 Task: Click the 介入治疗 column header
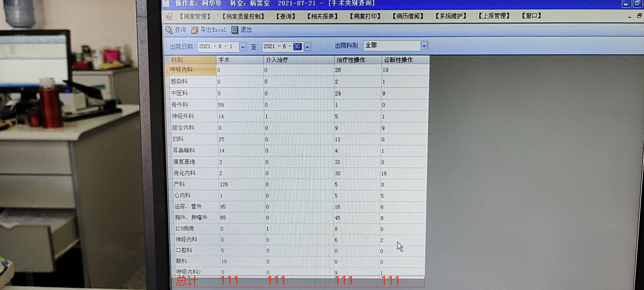point(299,60)
